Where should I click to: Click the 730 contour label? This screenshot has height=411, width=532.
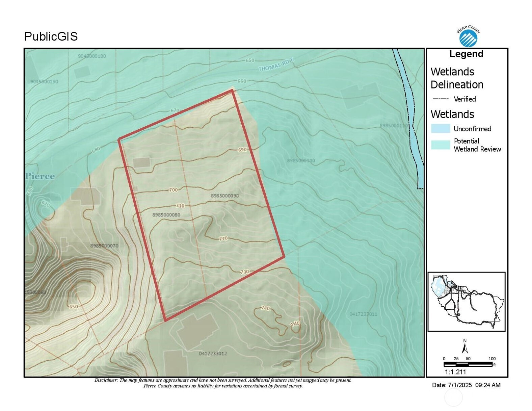(x=245, y=272)
